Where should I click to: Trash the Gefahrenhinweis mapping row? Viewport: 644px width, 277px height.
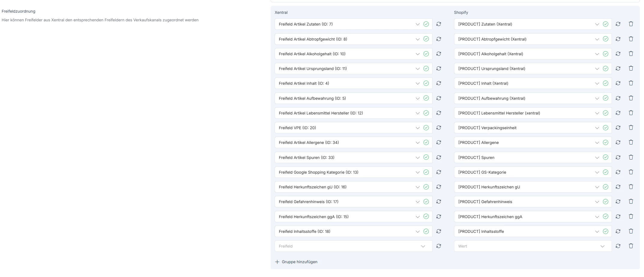631,202
